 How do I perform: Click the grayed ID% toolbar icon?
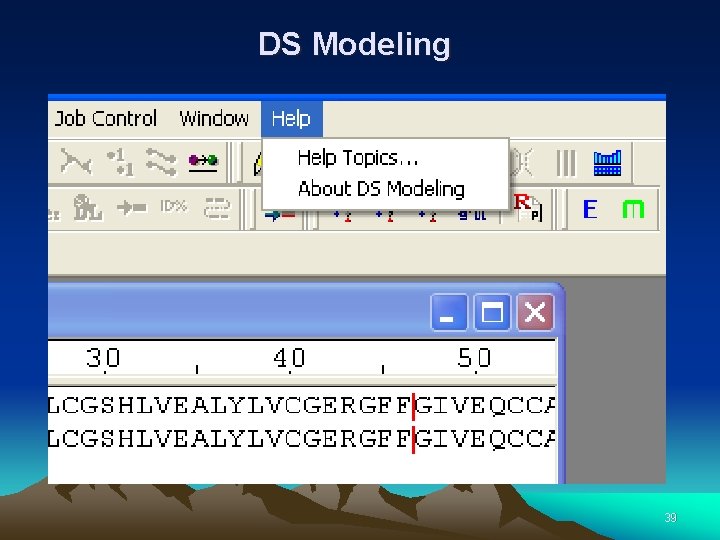coord(174,207)
